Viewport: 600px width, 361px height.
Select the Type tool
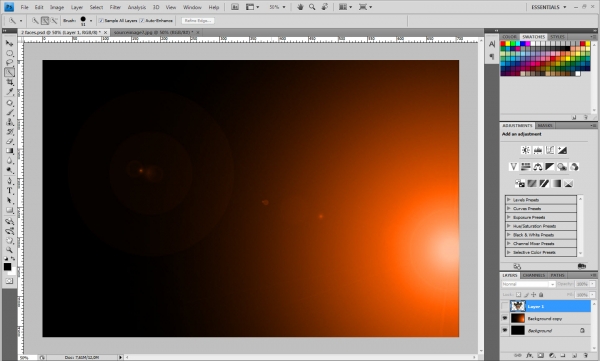10,191
